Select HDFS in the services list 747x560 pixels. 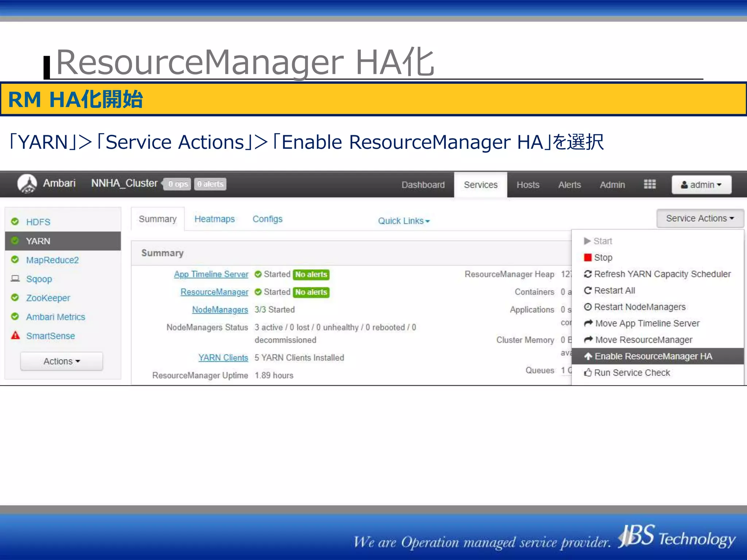63,222
